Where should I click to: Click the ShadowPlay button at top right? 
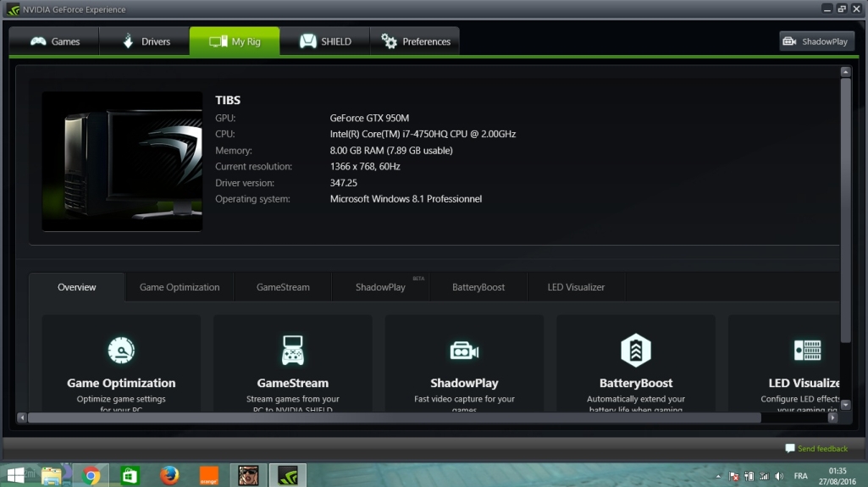815,42
